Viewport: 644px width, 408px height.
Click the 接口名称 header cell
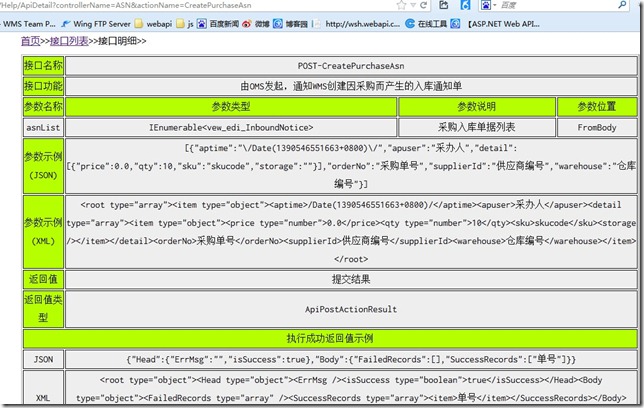point(43,66)
